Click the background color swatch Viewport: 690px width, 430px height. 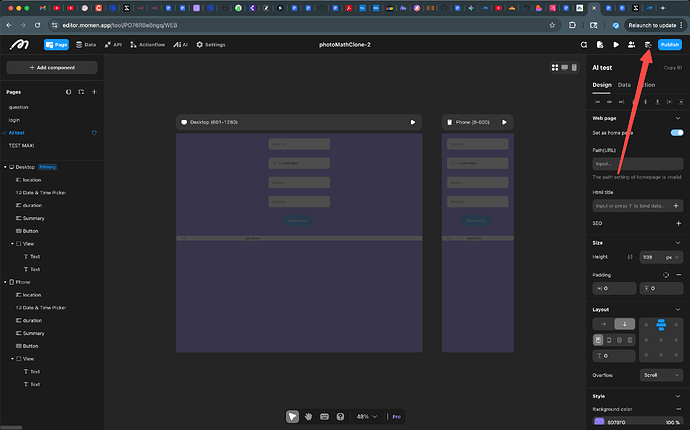click(599, 422)
